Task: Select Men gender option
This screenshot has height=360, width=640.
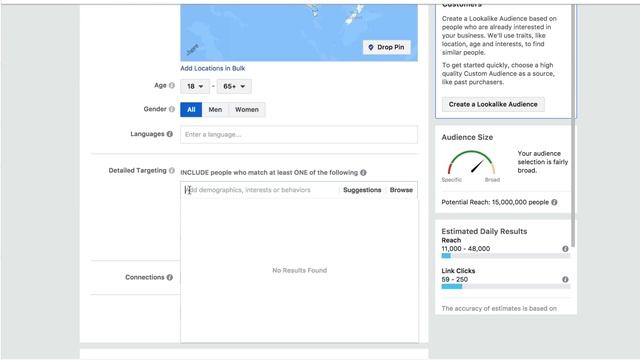Action: pyautogui.click(x=215, y=109)
